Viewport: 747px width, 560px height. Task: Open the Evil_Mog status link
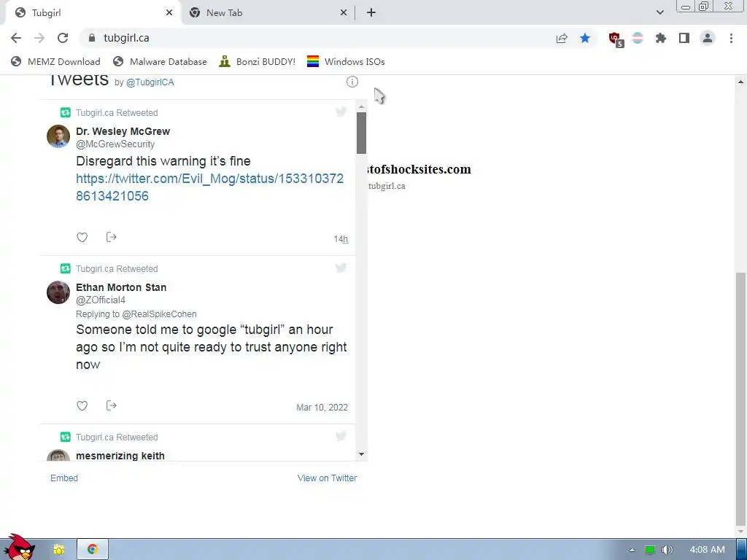coord(209,187)
